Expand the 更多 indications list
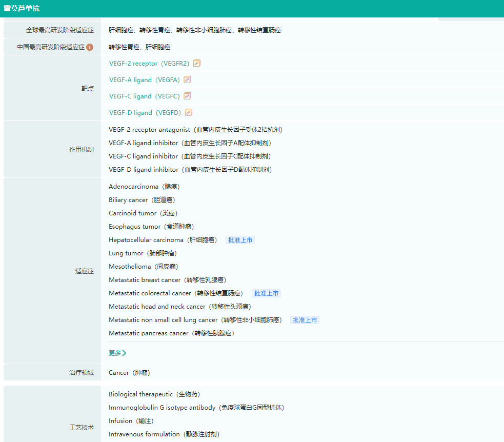The image size is (504, 442). (x=117, y=353)
